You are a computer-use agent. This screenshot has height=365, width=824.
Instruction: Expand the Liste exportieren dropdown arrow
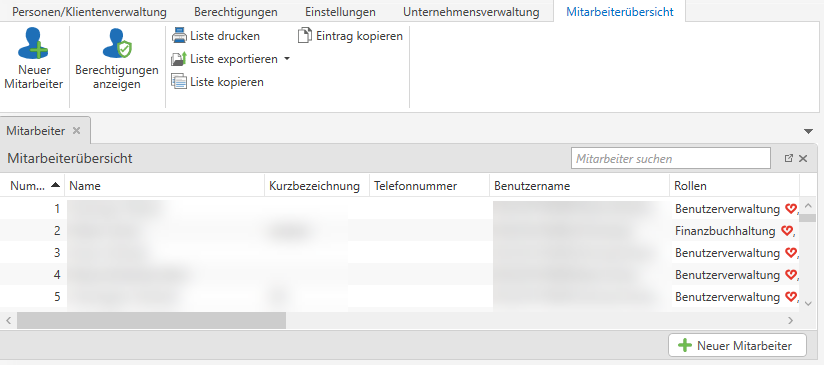coord(287,59)
